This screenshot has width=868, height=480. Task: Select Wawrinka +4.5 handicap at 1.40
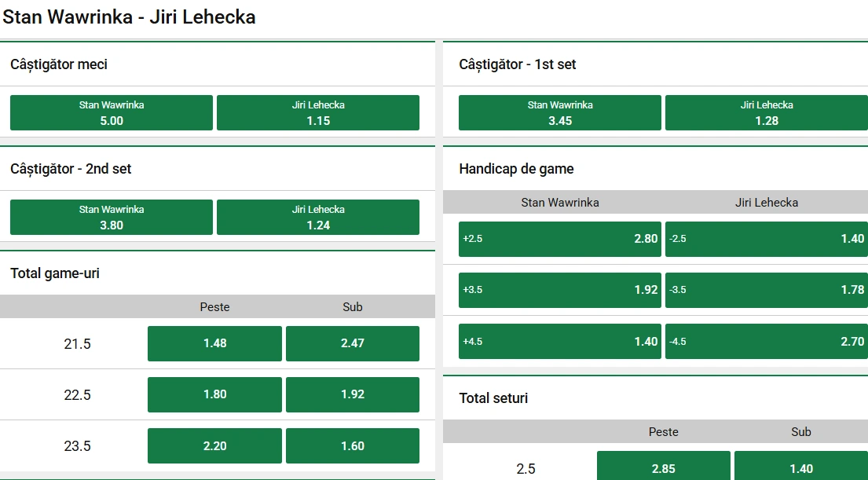[559, 342]
